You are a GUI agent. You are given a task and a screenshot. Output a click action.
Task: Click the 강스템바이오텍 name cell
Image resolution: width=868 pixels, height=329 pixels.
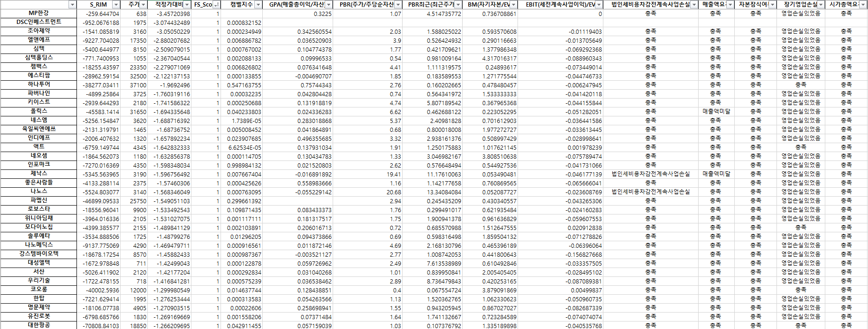point(38,254)
